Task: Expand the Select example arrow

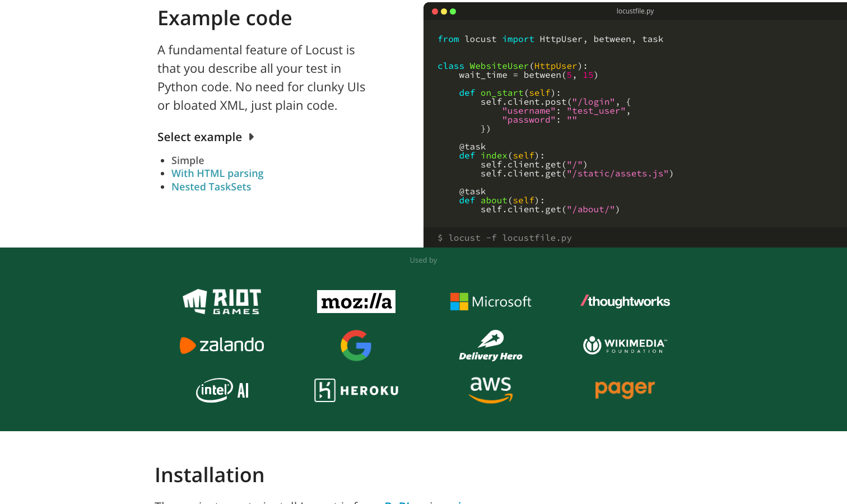Action: [252, 137]
